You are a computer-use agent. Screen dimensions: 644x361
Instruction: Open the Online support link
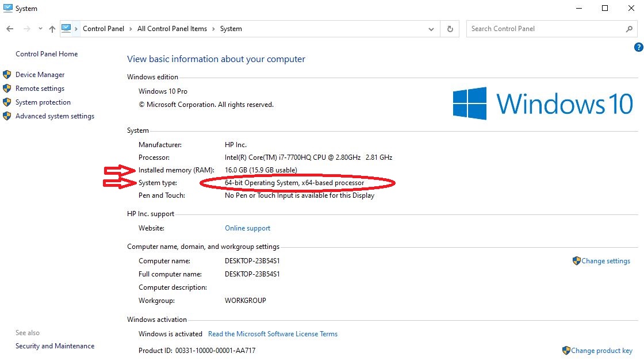247,228
